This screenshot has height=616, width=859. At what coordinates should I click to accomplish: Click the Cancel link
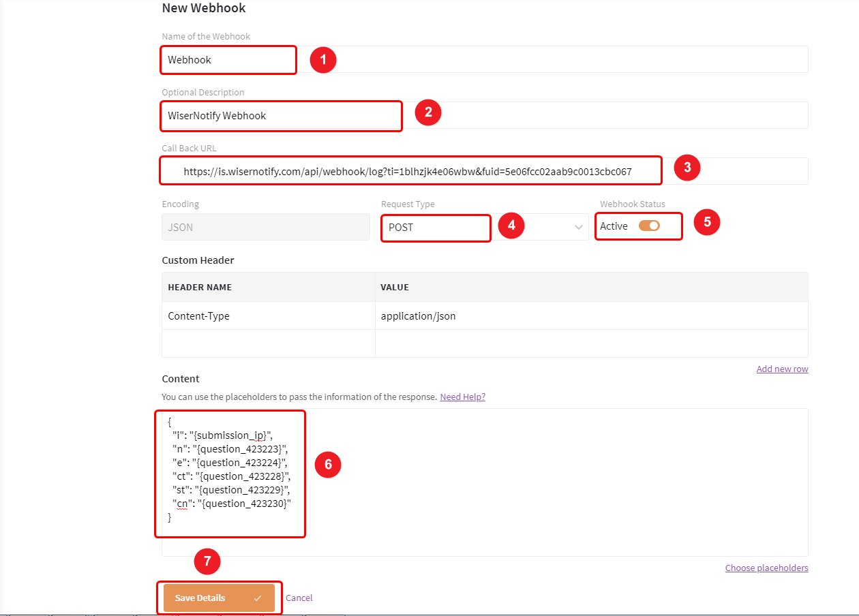pyautogui.click(x=299, y=598)
